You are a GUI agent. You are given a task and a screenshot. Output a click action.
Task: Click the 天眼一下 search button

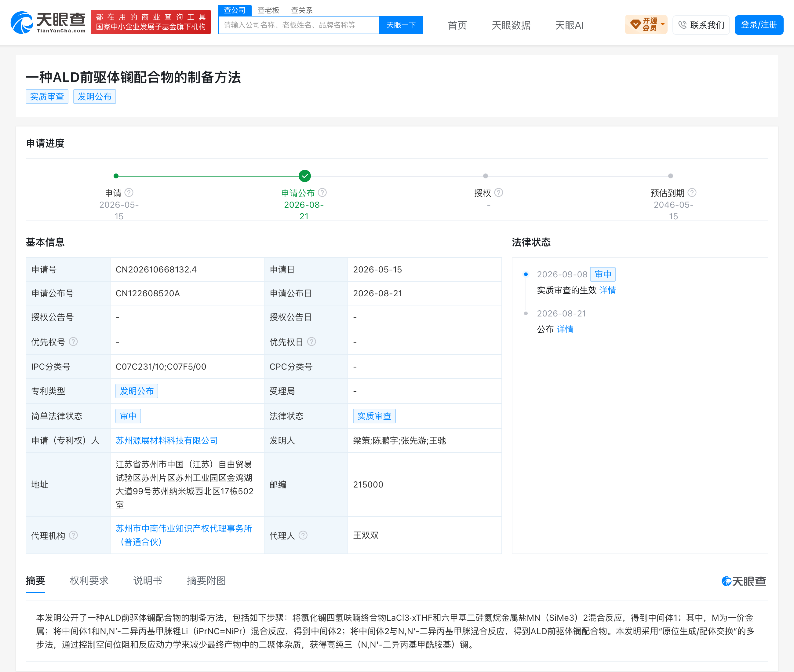coord(401,25)
